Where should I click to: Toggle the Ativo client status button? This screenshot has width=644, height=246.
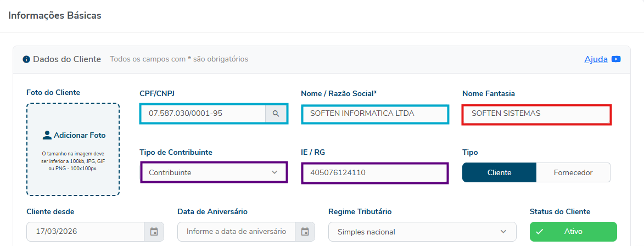(573, 232)
